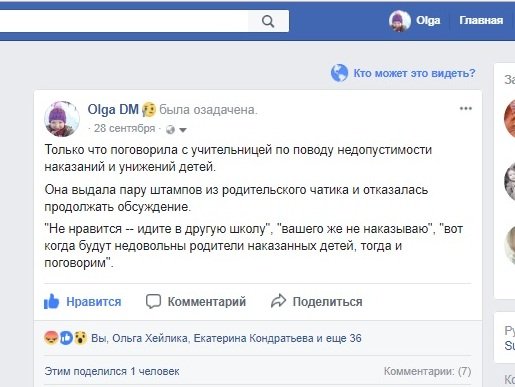Open the Кто может это видеть? link
The height and width of the screenshot is (387, 515).
[414, 73]
